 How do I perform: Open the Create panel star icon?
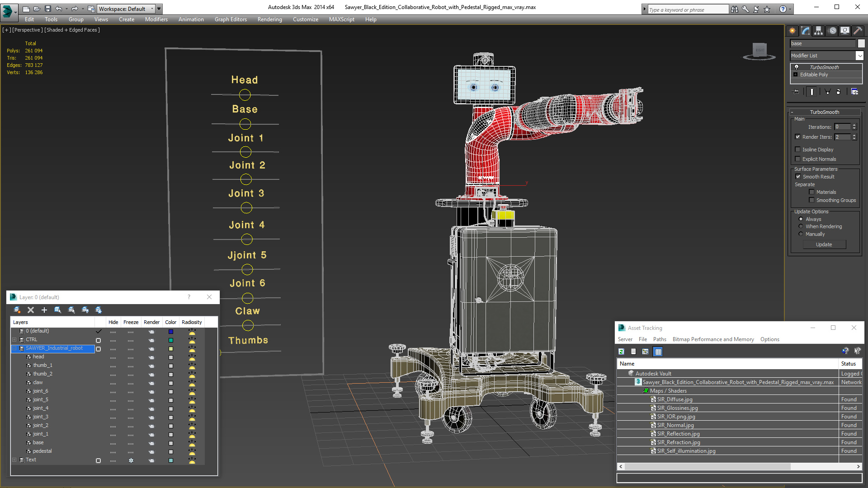[x=792, y=31]
